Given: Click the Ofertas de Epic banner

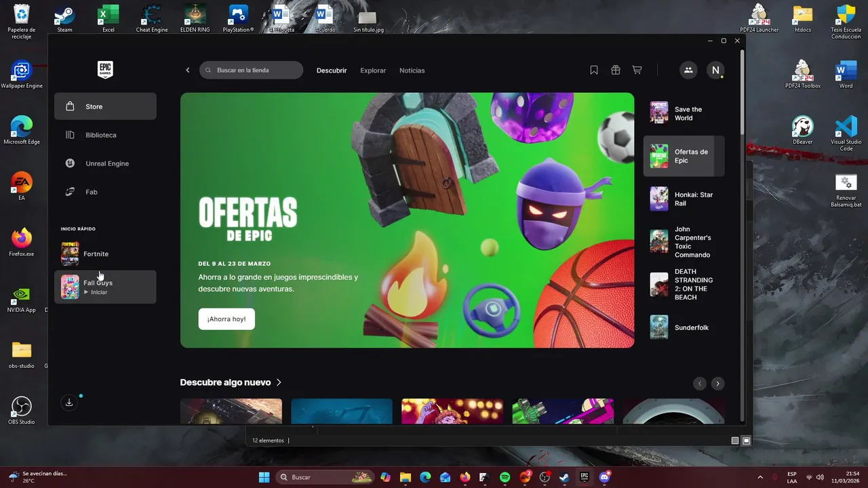Looking at the screenshot, I should point(407,220).
